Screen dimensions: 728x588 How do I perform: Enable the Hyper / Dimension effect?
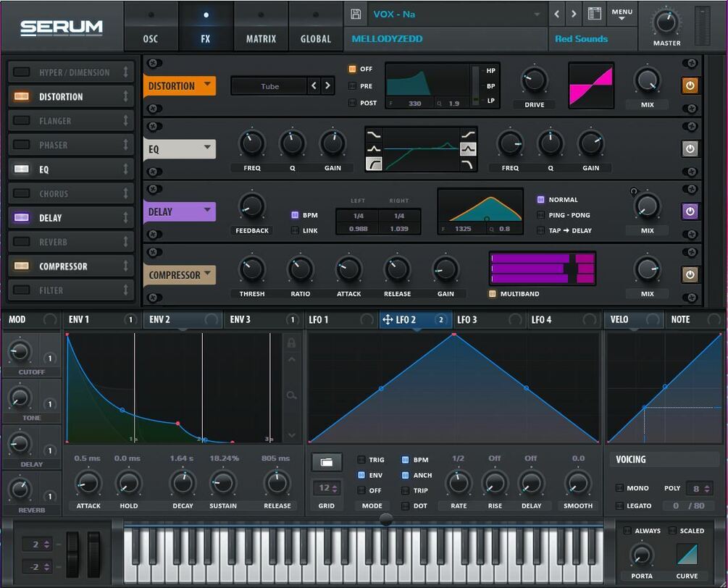21,72
